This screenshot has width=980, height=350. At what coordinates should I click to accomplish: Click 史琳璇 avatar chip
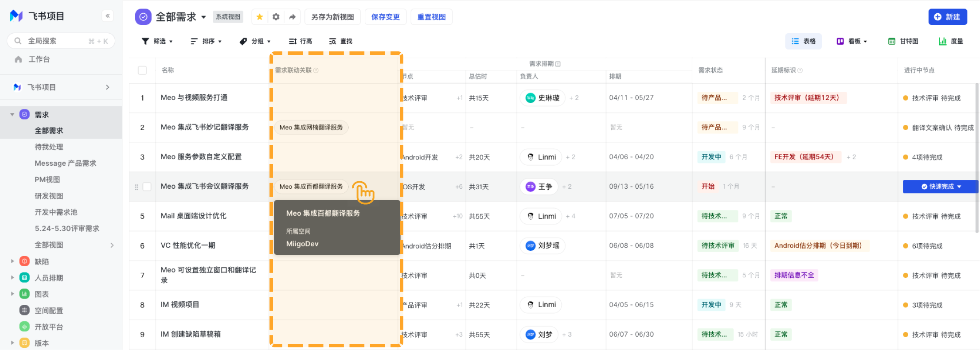(543, 98)
